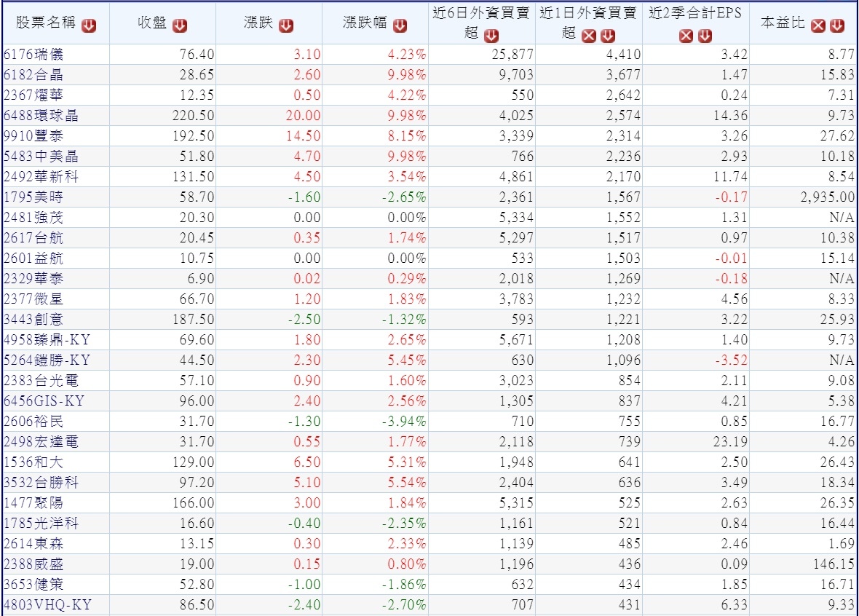The width and height of the screenshot is (859, 616).
Task: Open stock 3443創意
Action: tap(33, 320)
